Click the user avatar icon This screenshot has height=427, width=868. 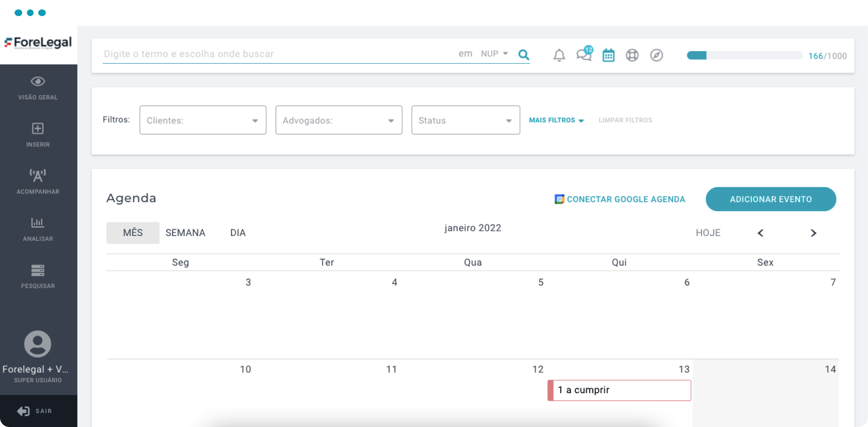pos(38,344)
